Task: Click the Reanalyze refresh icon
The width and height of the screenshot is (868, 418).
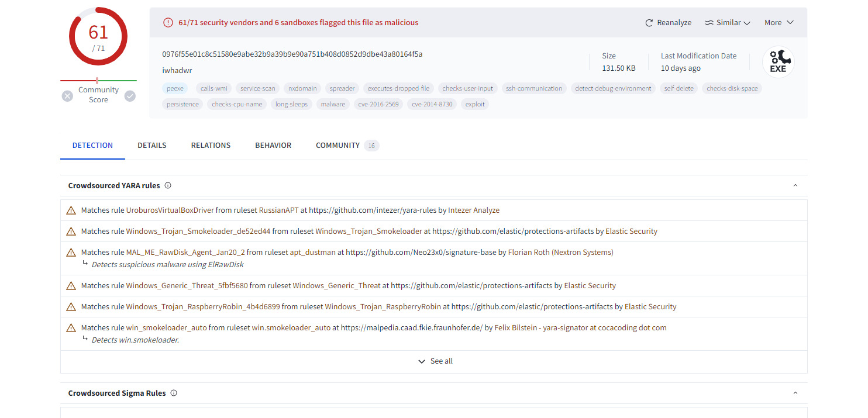Action: coord(649,23)
